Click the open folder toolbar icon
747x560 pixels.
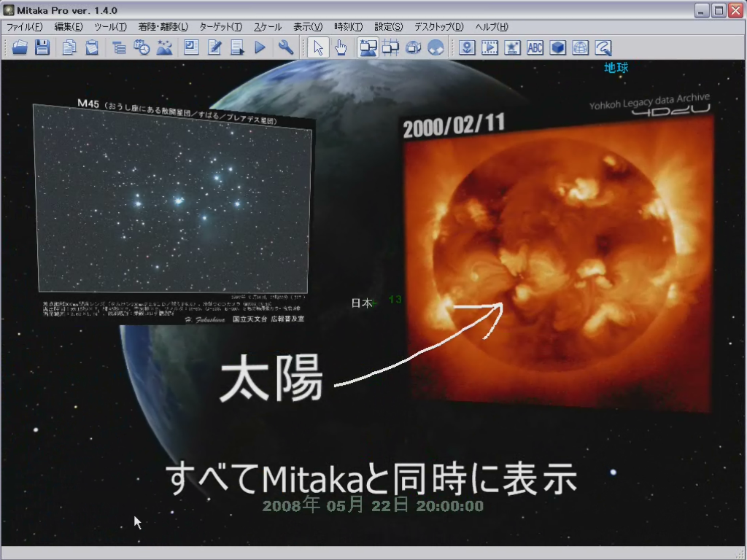20,47
